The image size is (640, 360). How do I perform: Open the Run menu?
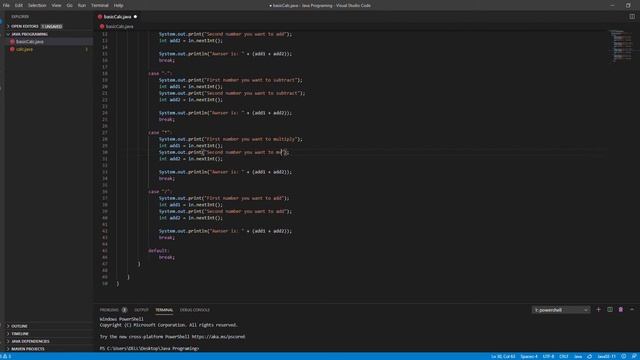point(82,5)
